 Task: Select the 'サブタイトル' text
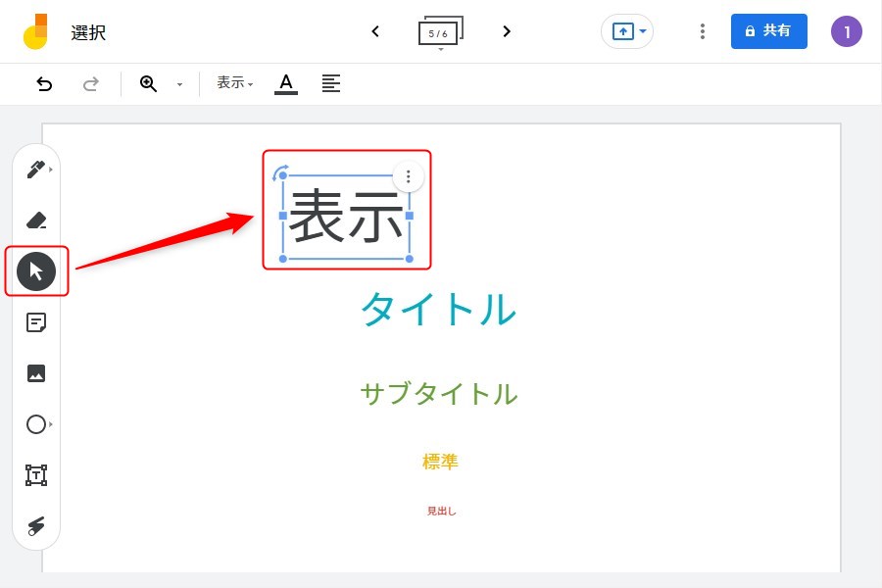pos(439,393)
